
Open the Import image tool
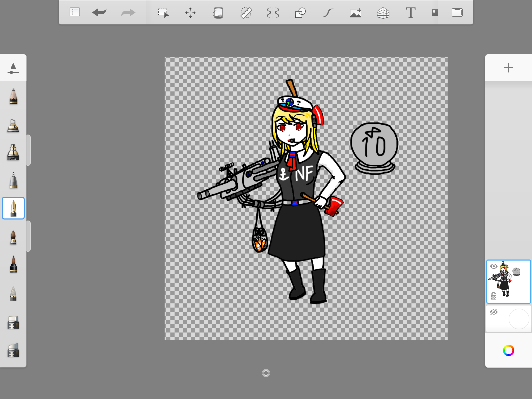(356, 12)
